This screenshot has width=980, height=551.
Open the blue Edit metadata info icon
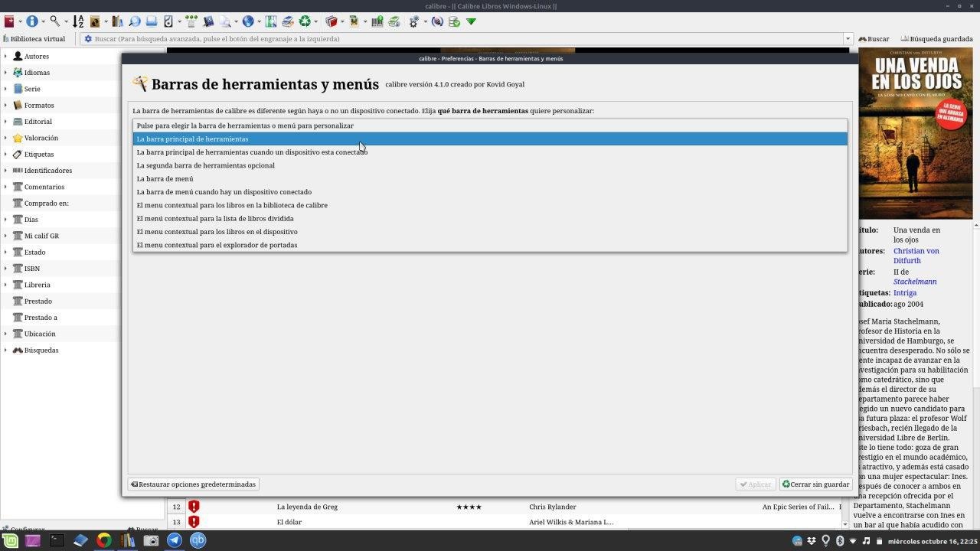[32, 21]
